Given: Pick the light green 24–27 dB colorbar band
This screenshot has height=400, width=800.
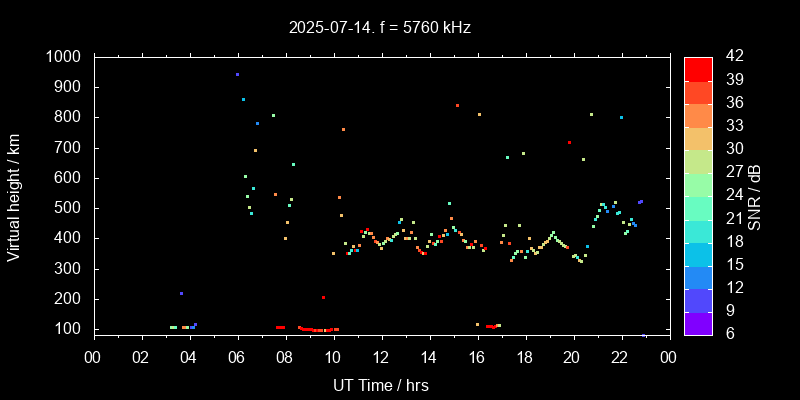Looking at the screenshot, I should coord(698,183).
